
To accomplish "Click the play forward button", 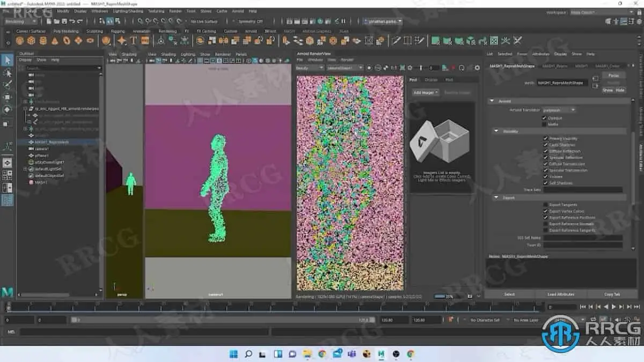I will pos(613,307).
